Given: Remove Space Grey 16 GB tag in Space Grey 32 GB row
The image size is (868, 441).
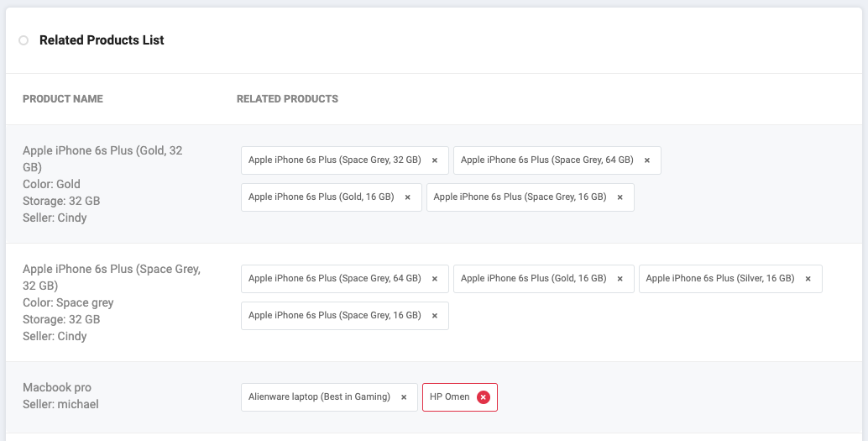Looking at the screenshot, I should 435,316.
